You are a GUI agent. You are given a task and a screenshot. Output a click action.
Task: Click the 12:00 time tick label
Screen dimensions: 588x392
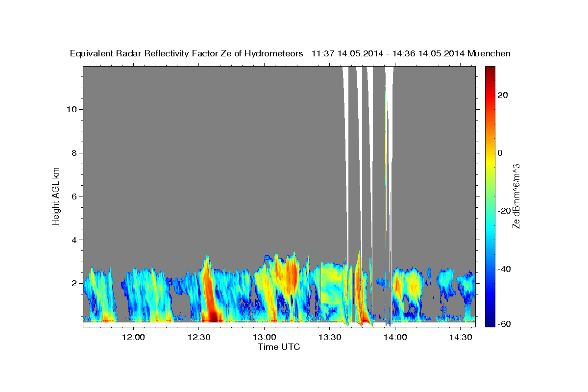133,337
